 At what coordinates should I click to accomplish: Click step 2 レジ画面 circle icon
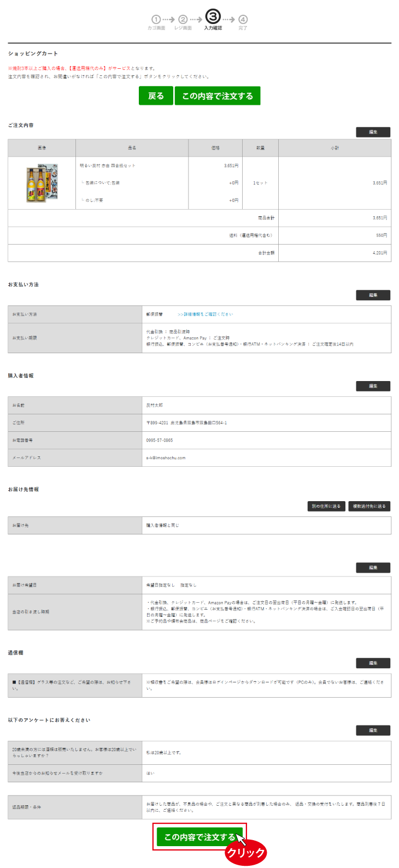[183, 20]
